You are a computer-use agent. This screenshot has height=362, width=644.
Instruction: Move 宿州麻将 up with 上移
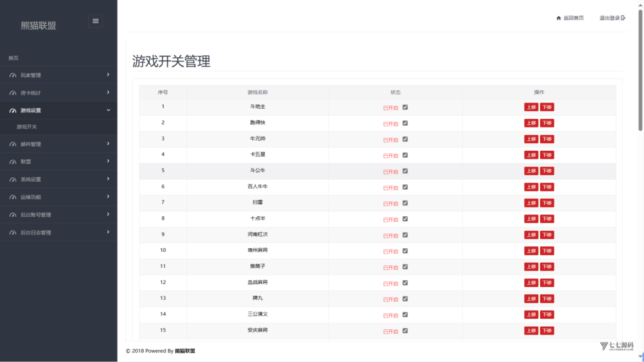coord(531,251)
